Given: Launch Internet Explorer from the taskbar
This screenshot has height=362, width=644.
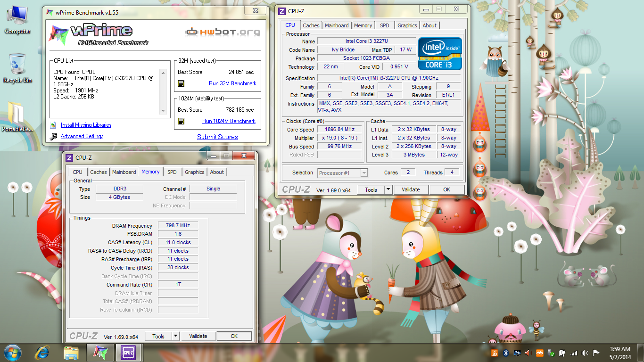Looking at the screenshot, I should (42, 353).
